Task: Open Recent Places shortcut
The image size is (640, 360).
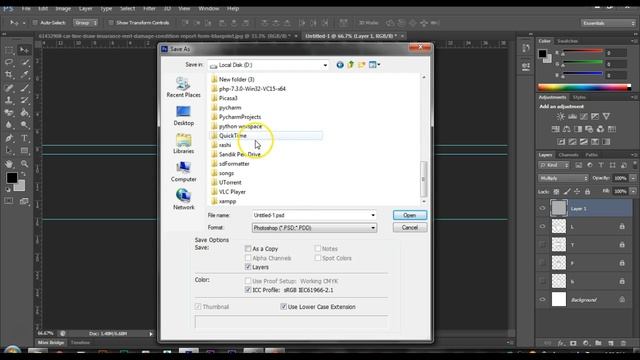Action: [183, 87]
